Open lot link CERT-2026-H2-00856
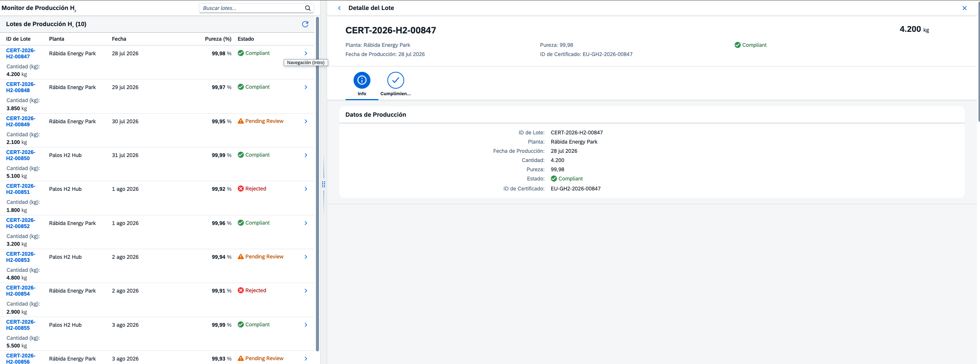 click(x=21, y=359)
